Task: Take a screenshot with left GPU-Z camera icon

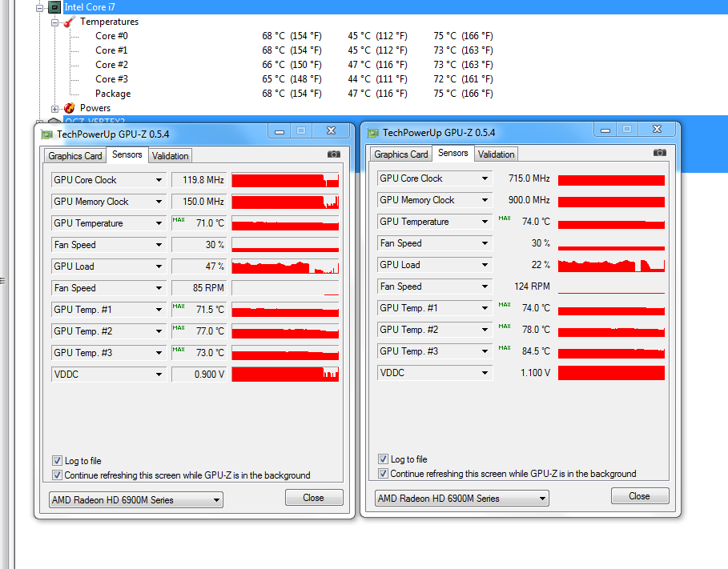Action: (x=334, y=154)
